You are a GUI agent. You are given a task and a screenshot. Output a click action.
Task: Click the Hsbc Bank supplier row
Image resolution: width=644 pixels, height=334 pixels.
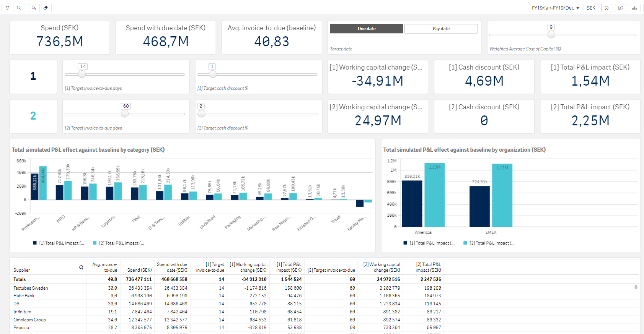coord(24,296)
